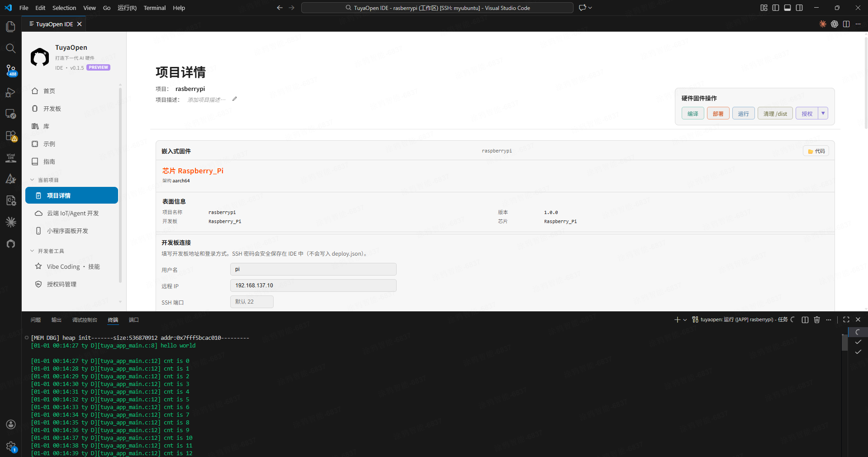Switch to the 端口 panel tab

(x=134, y=320)
